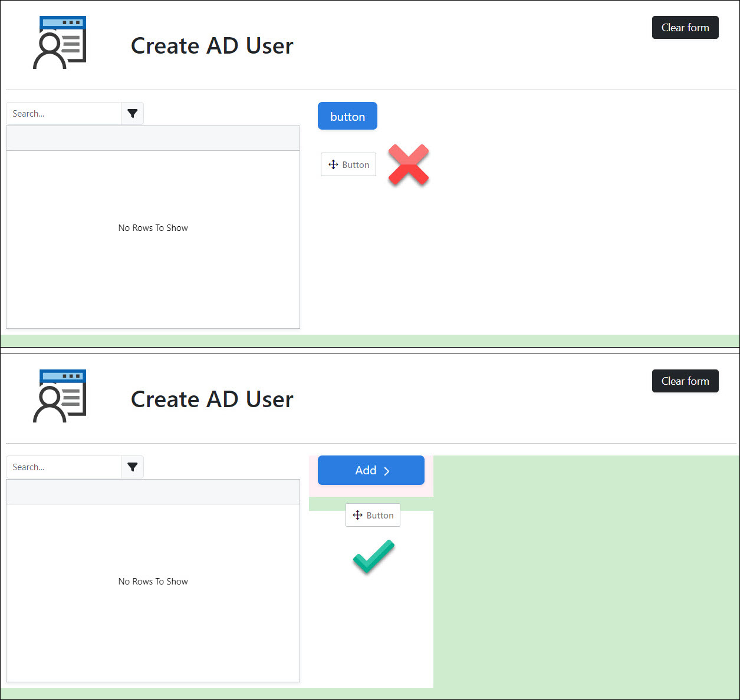Click the 'No Rows To Show' text in upper grid
This screenshot has width=740, height=700.
(x=153, y=228)
